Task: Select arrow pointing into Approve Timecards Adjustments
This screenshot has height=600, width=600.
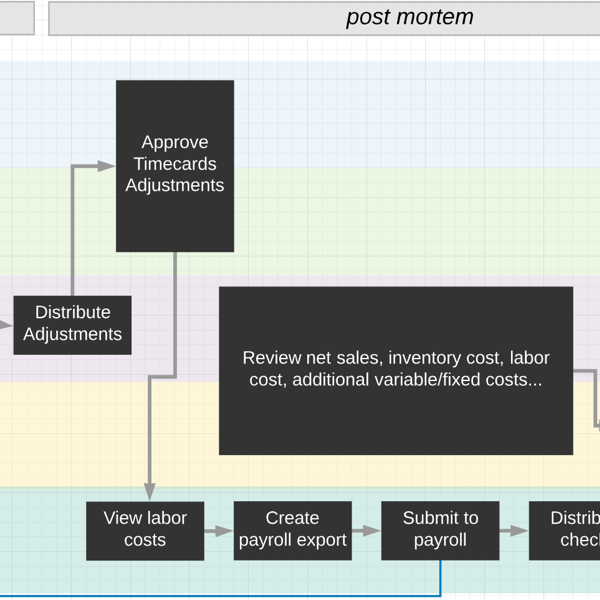Action: [x=95, y=166]
